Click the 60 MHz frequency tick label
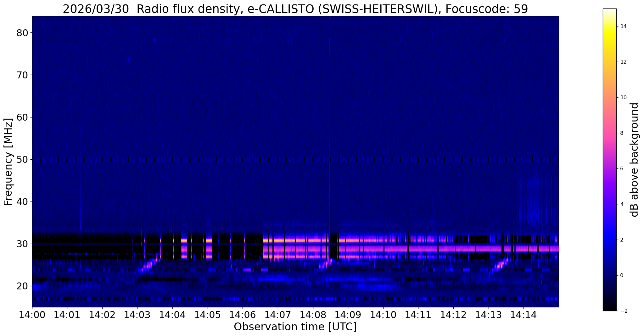The width and height of the screenshot is (644, 336). (x=22, y=117)
